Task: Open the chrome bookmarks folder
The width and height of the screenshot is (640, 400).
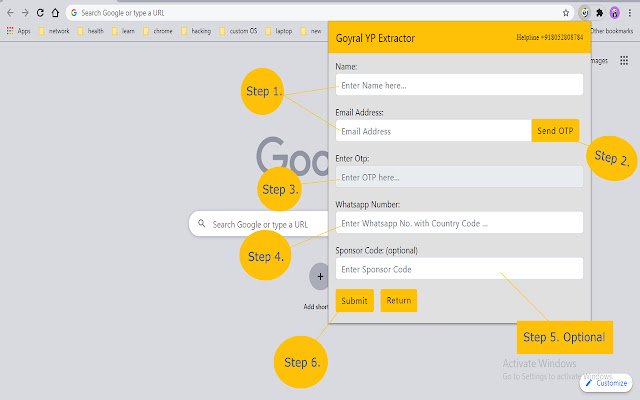Action: coord(158,31)
